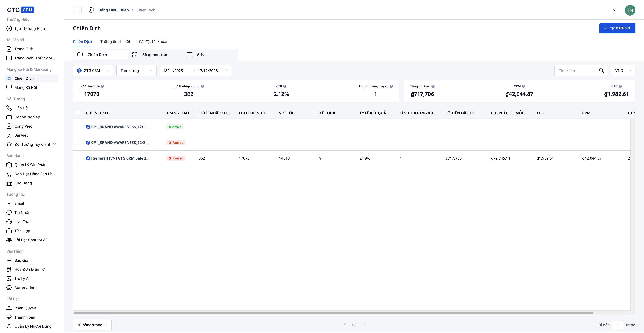Tick checkbox for GTG CRM Sale campaign
The height and width of the screenshot is (333, 644).
point(77,158)
